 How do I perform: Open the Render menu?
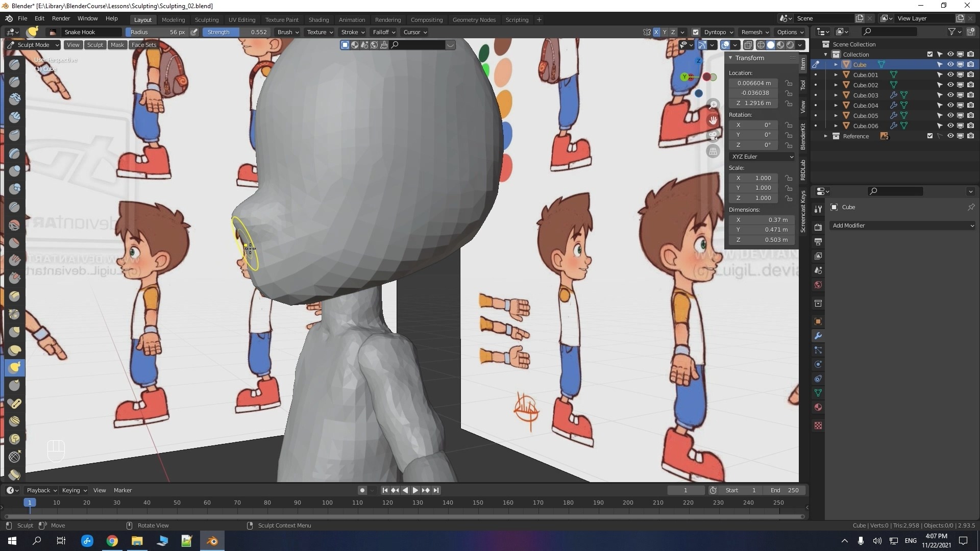click(x=61, y=18)
